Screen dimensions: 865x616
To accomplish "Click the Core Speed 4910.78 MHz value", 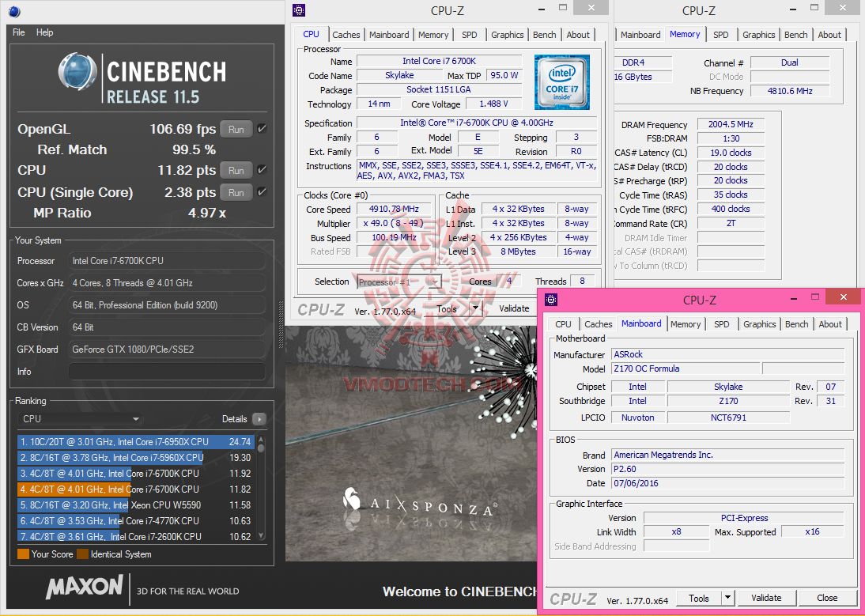I will click(x=395, y=209).
